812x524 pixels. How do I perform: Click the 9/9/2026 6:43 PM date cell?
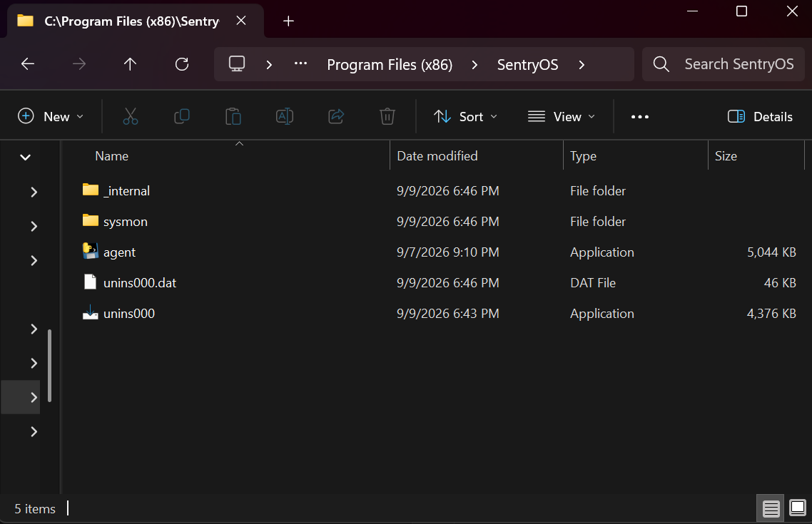[448, 313]
